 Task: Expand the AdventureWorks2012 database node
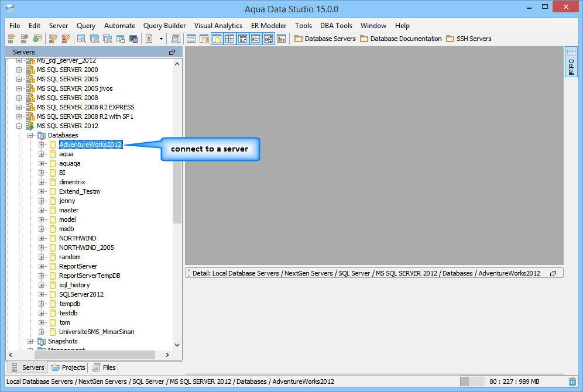pos(42,145)
